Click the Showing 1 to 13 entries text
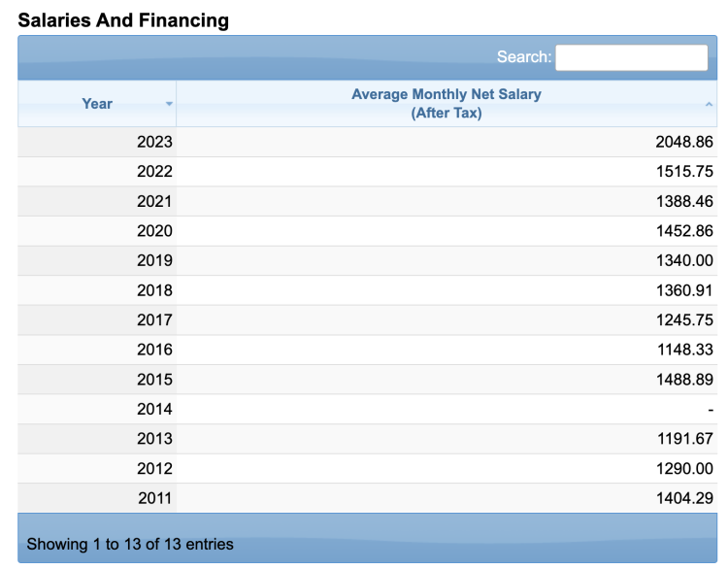This screenshot has width=728, height=570. 130,544
